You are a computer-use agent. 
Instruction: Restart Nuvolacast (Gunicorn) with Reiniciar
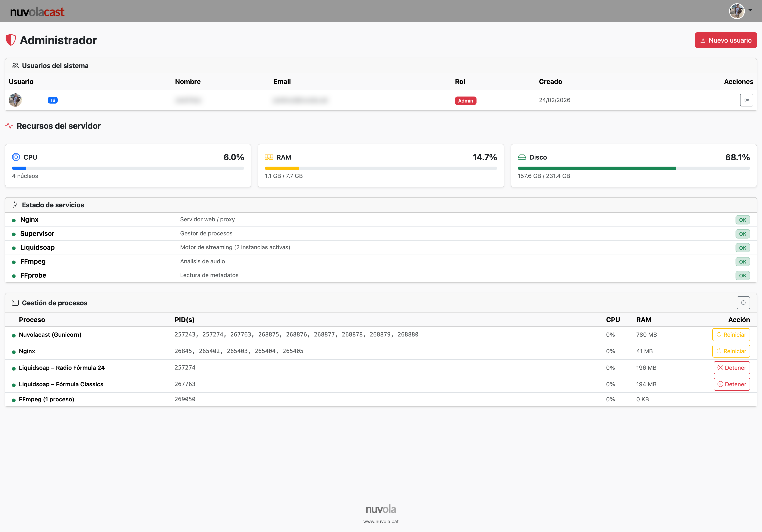[731, 335]
